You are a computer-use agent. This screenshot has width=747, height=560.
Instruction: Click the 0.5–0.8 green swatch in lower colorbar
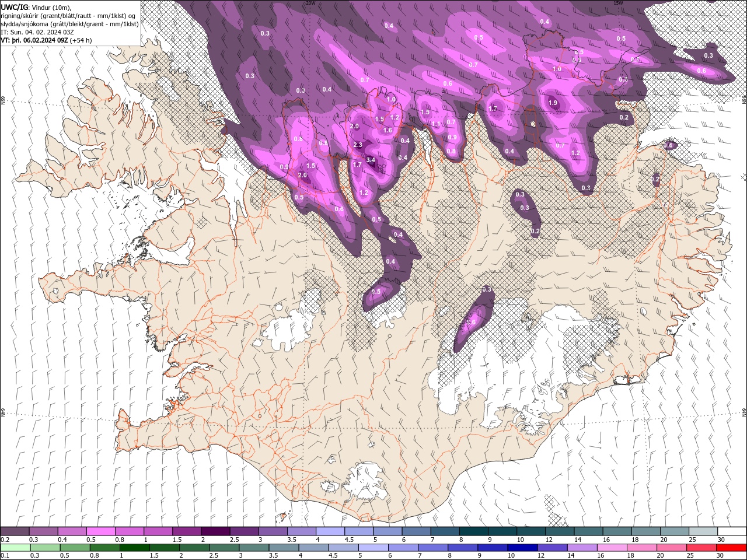pyautogui.click(x=75, y=548)
